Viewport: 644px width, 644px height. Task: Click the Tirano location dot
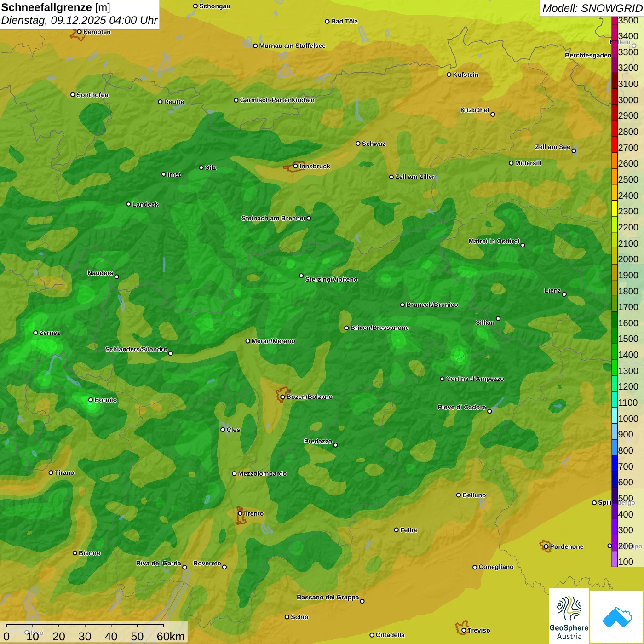point(51,472)
